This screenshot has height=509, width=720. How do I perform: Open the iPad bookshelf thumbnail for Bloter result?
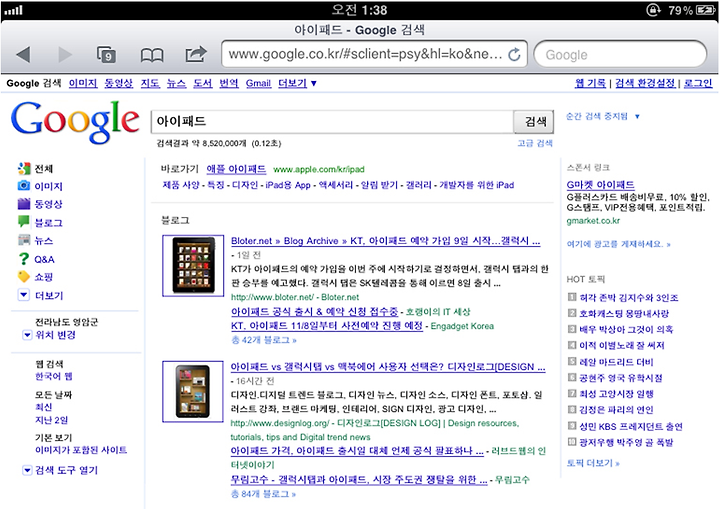pyautogui.click(x=193, y=266)
